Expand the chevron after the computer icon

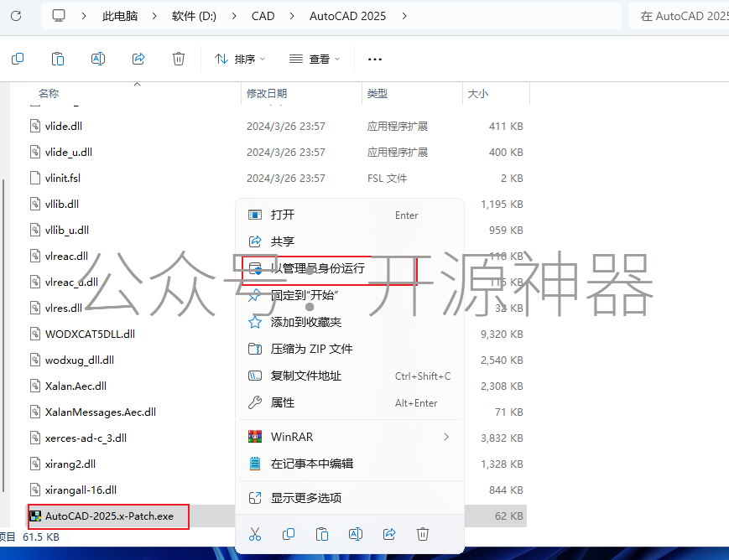tap(84, 16)
